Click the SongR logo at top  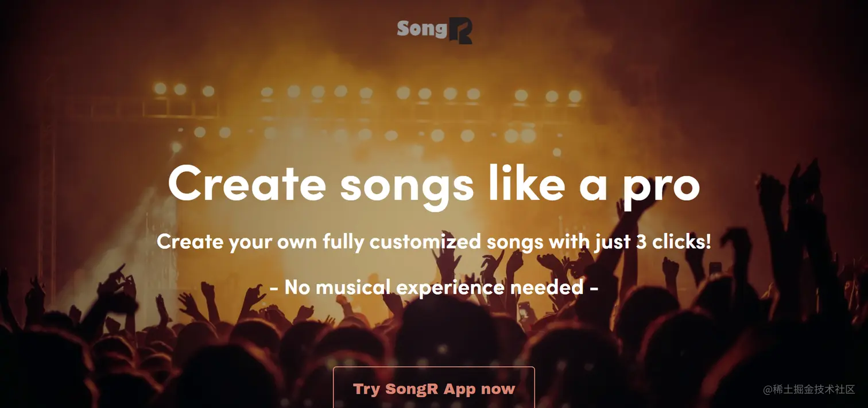point(435,30)
